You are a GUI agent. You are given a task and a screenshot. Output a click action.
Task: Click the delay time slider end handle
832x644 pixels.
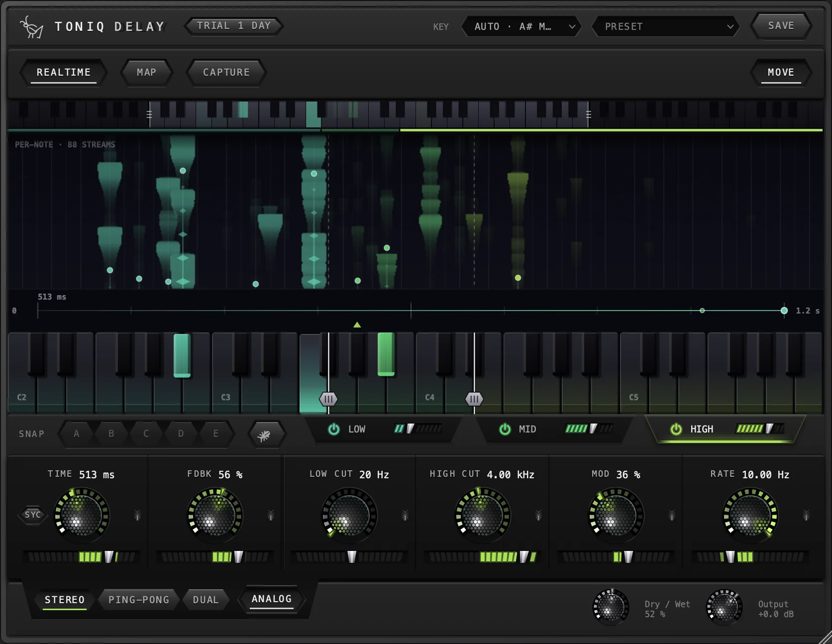tap(784, 311)
